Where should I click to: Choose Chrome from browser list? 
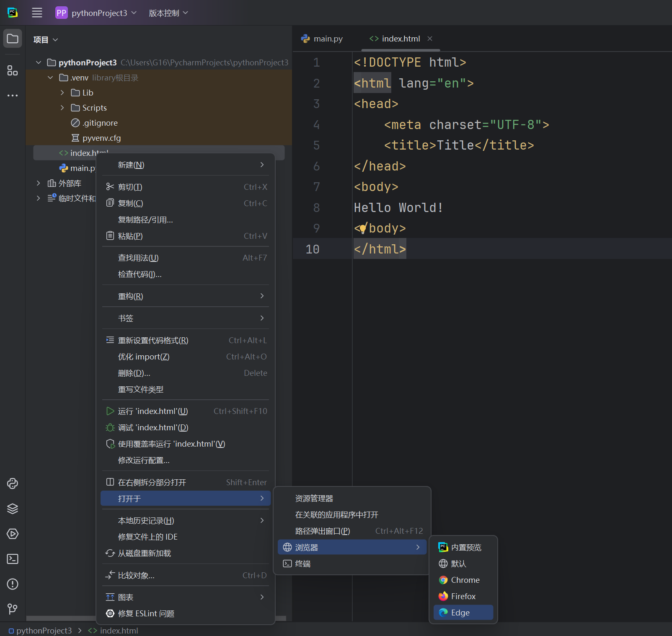[463, 580]
